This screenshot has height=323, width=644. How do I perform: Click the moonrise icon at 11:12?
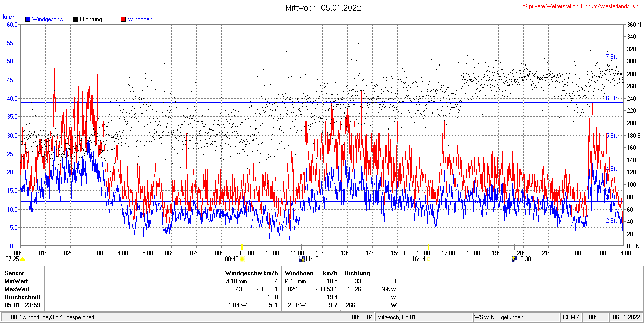(302, 259)
